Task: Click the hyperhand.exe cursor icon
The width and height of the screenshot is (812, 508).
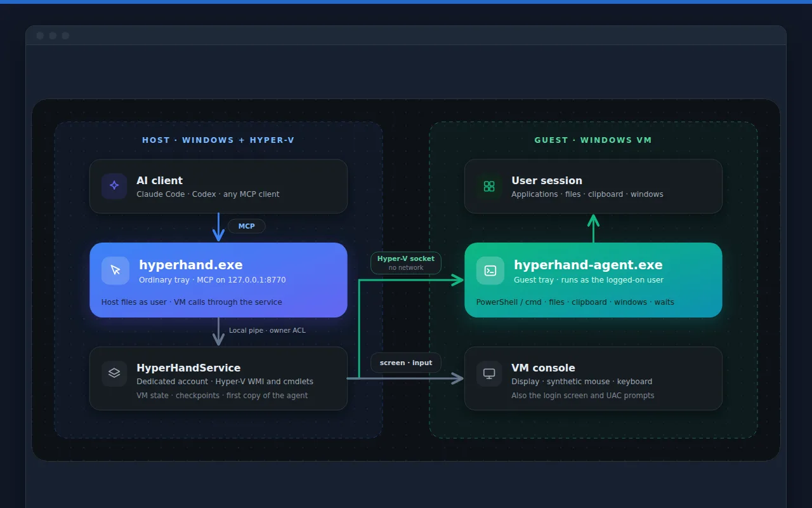Action: (x=115, y=271)
